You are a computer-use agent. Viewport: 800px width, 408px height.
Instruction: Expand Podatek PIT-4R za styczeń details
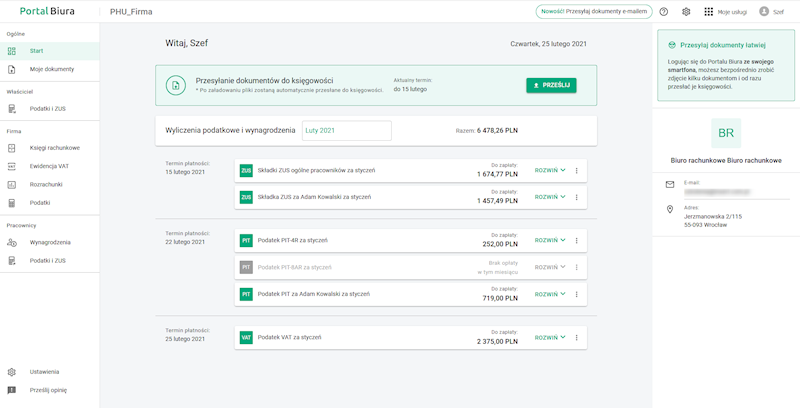(550, 240)
